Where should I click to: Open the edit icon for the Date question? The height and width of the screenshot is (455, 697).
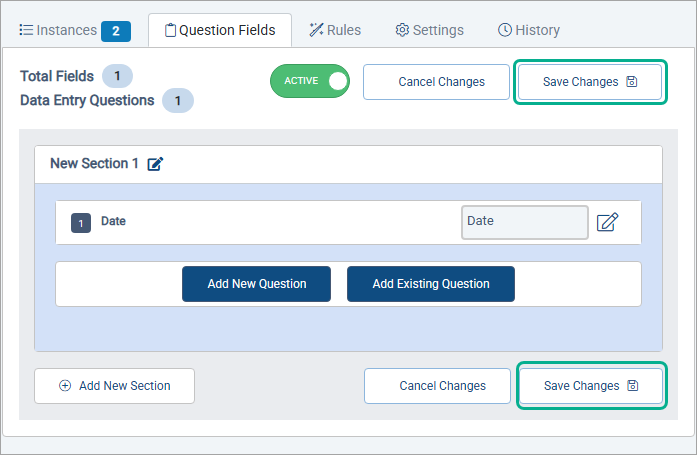[x=607, y=222]
